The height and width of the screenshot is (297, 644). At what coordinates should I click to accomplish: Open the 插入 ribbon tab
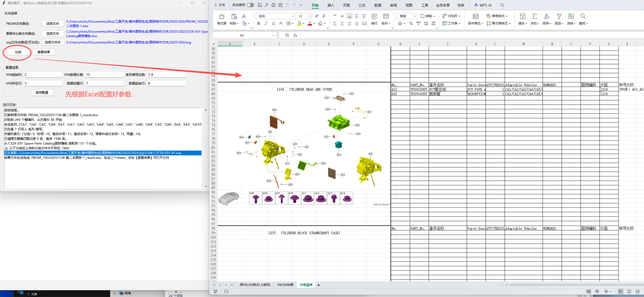point(331,5)
